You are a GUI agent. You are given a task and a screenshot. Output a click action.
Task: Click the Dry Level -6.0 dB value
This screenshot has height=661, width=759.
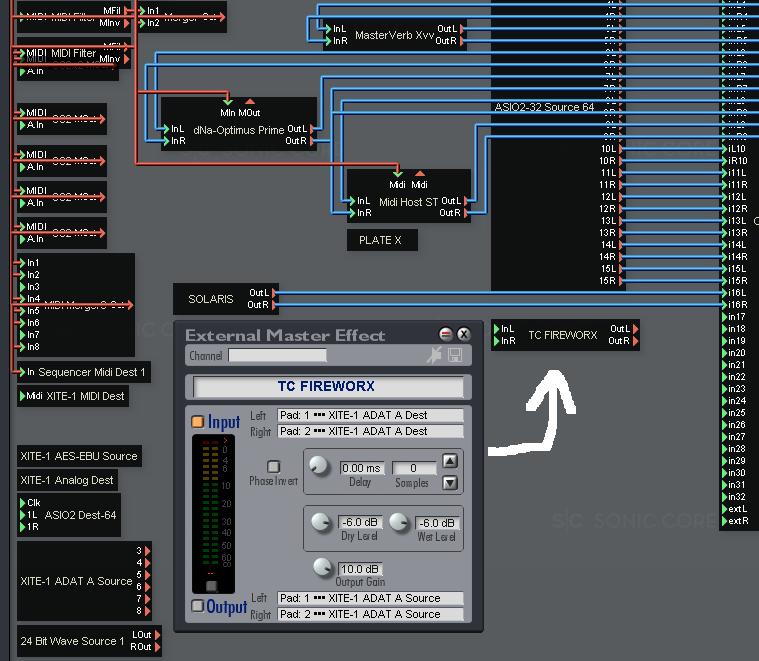coord(360,522)
